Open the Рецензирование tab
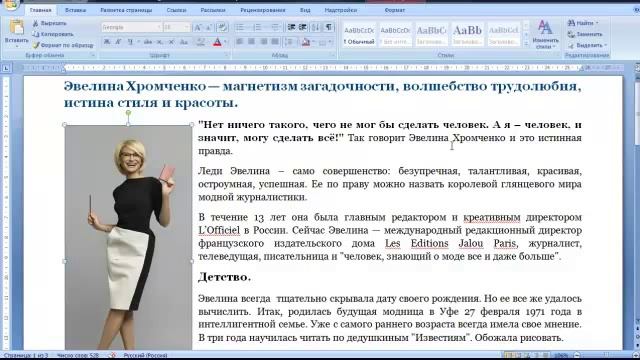Viewport: 640px width, 360px height. click(x=263, y=10)
